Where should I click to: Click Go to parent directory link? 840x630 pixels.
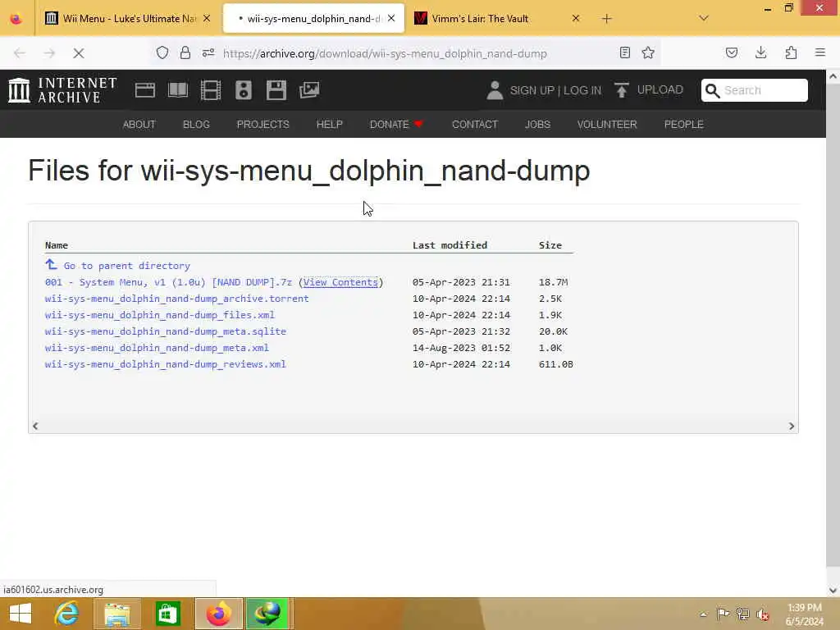coord(127,266)
